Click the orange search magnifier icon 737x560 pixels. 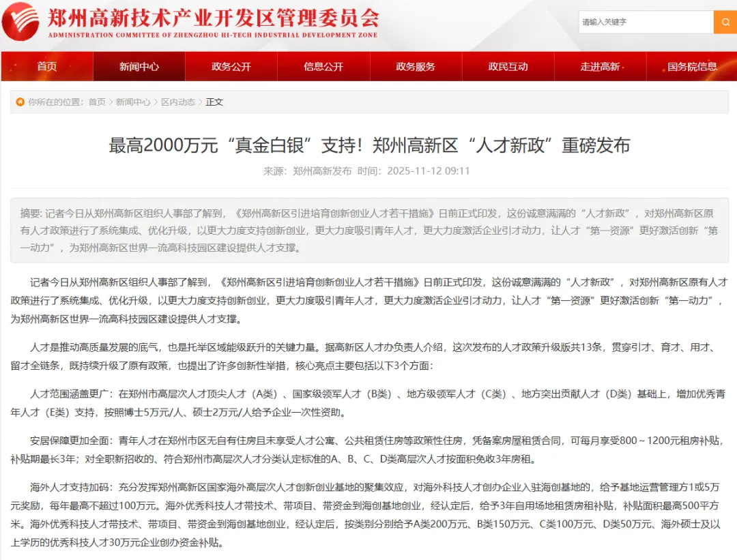[725, 22]
